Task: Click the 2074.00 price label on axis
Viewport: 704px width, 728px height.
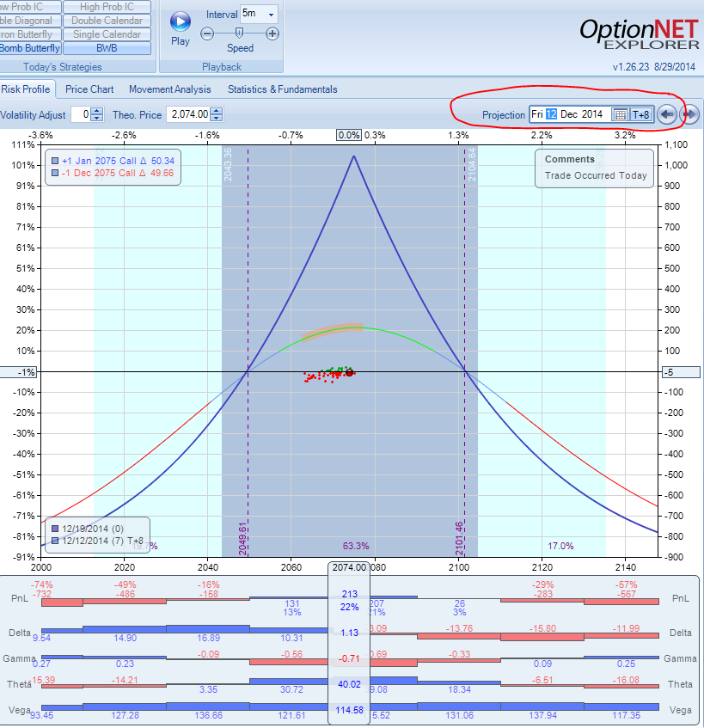Action: tap(349, 567)
